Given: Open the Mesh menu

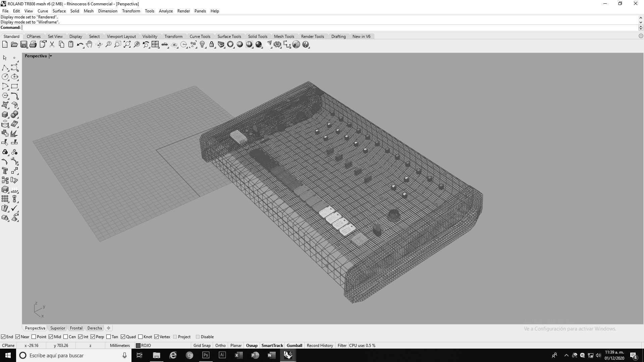Looking at the screenshot, I should point(89,11).
